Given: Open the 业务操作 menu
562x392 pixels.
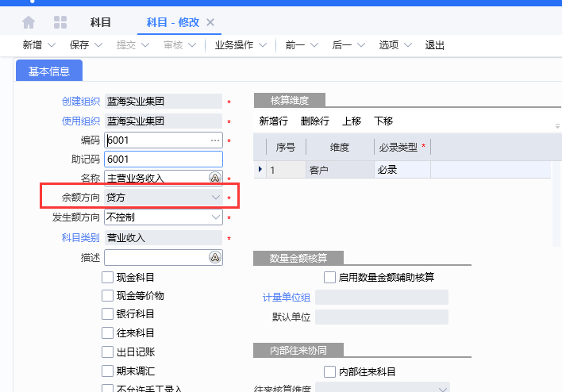Looking at the screenshot, I should [x=240, y=45].
